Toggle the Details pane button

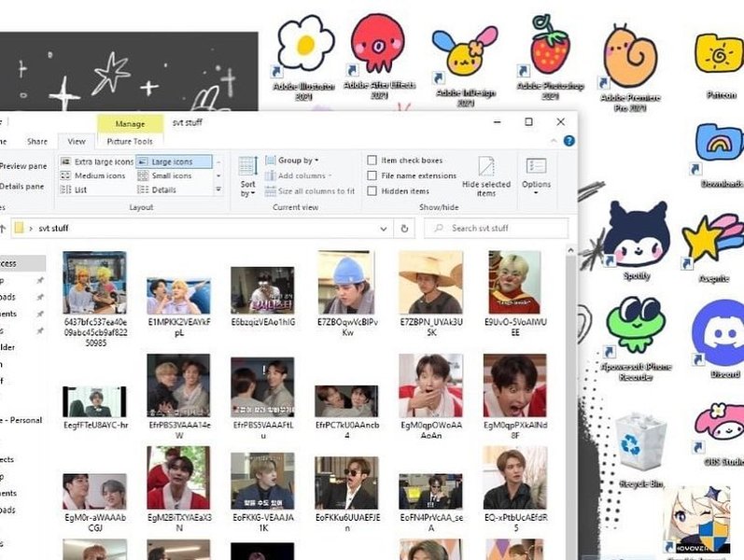tap(21, 187)
